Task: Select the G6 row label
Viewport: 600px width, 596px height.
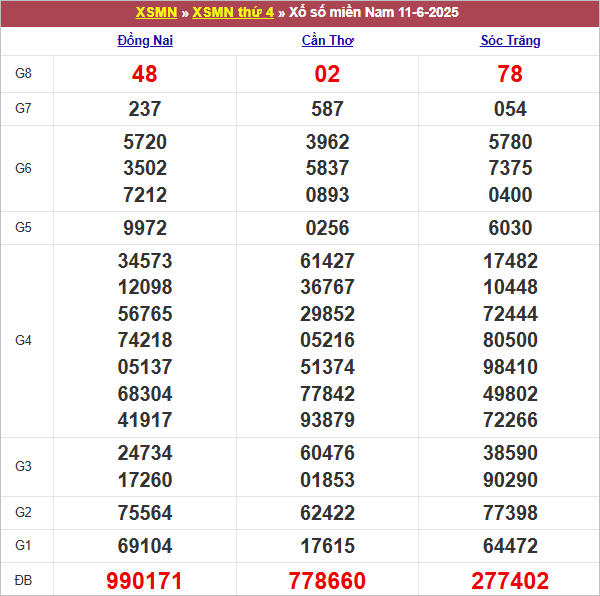Action: click(x=23, y=168)
